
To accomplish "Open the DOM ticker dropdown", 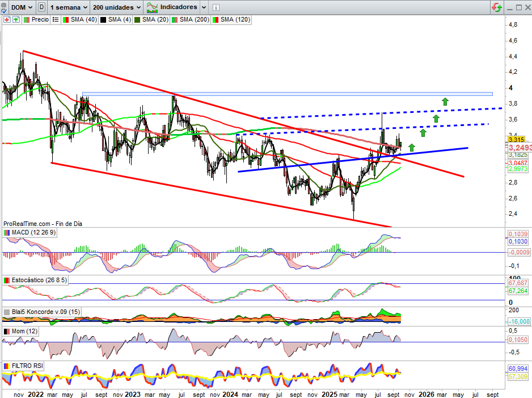I will [22, 7].
